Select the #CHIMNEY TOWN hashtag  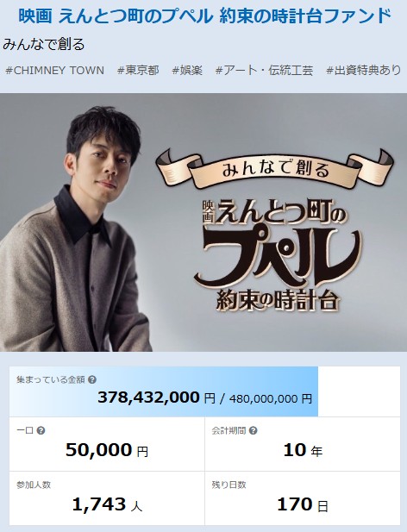(x=55, y=70)
